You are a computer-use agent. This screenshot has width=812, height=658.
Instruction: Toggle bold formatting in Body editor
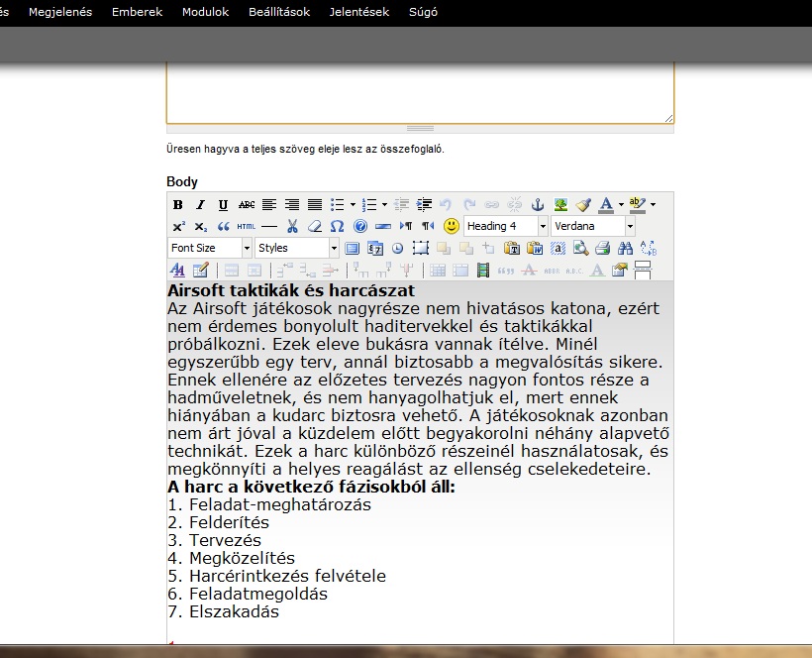177,205
